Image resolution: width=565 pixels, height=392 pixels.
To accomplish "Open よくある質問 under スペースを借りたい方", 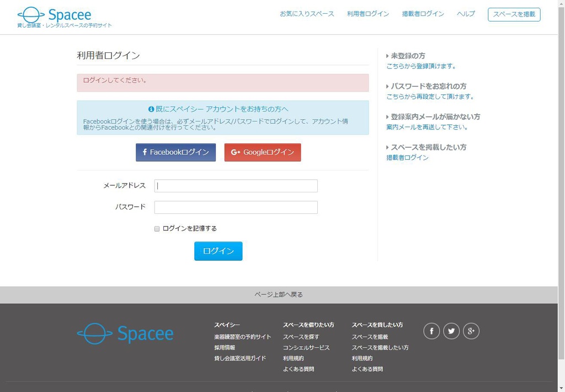I will click(299, 369).
